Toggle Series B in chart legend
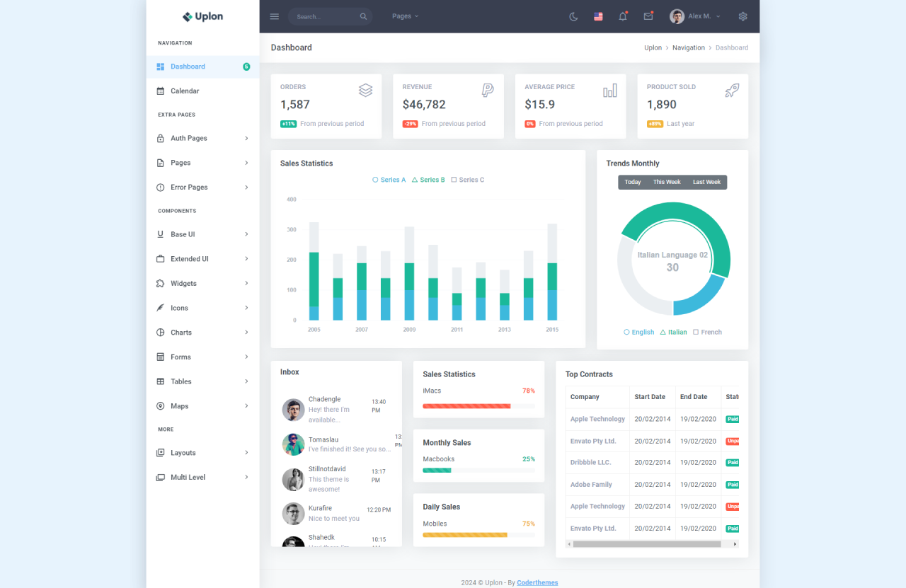Screen dimensions: 906x588 (428, 180)
